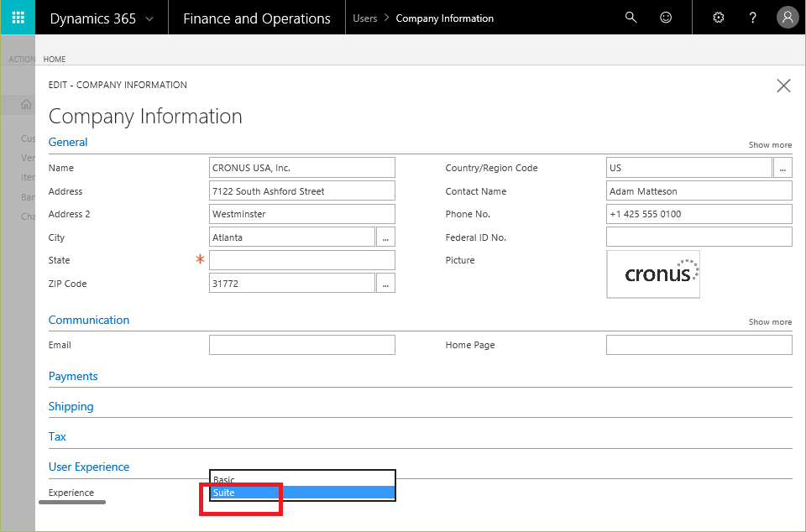Image resolution: width=806 pixels, height=532 pixels.
Task: Click the empty Email field
Action: click(302, 345)
